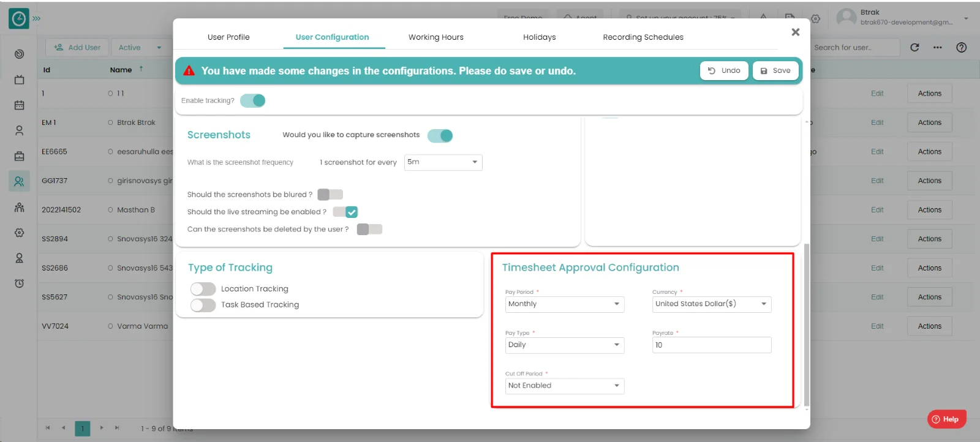
Task: Go to first page of user list
Action: pos(48,428)
